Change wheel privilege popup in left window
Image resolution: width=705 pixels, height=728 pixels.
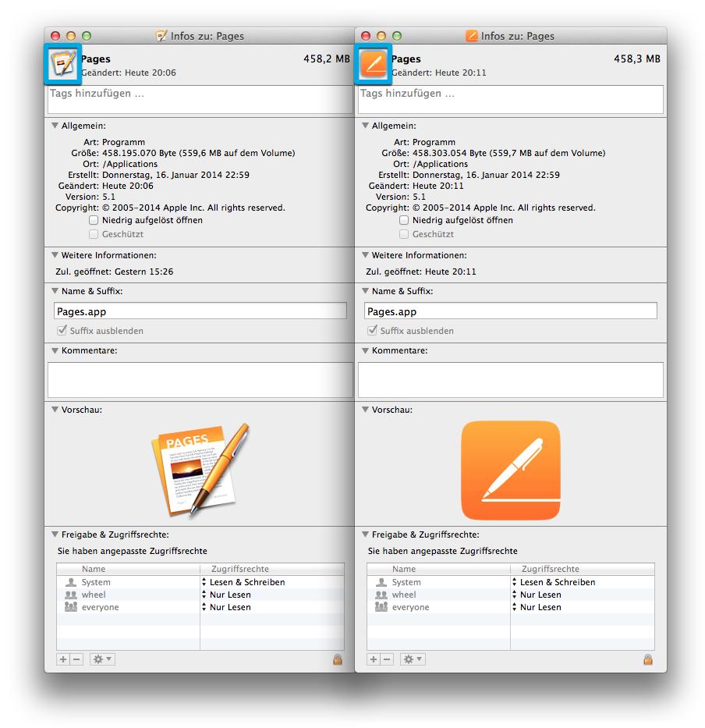tap(226, 595)
